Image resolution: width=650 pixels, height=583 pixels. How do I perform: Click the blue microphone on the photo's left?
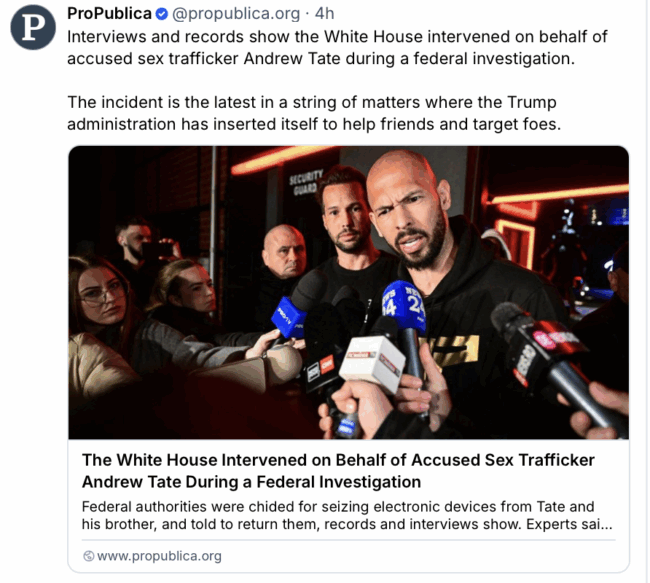coord(289,317)
